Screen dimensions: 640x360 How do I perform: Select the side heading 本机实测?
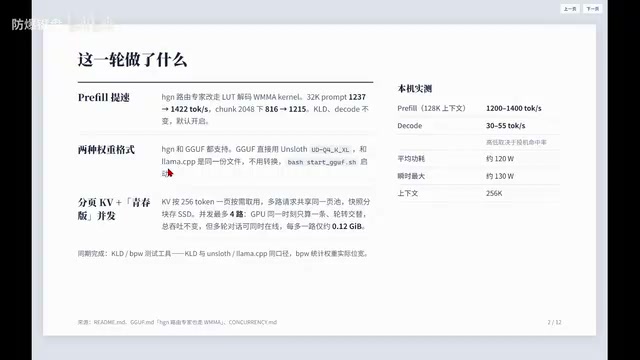coord(415,89)
